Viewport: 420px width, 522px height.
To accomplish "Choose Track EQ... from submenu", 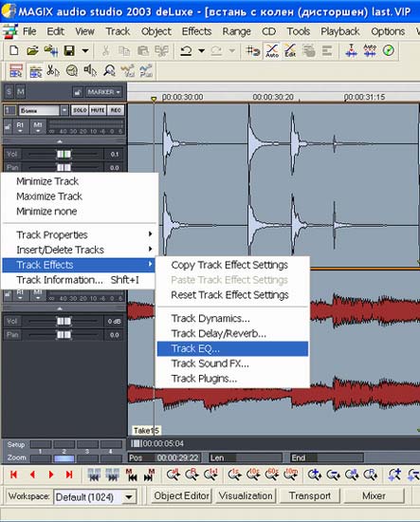I will click(x=232, y=348).
